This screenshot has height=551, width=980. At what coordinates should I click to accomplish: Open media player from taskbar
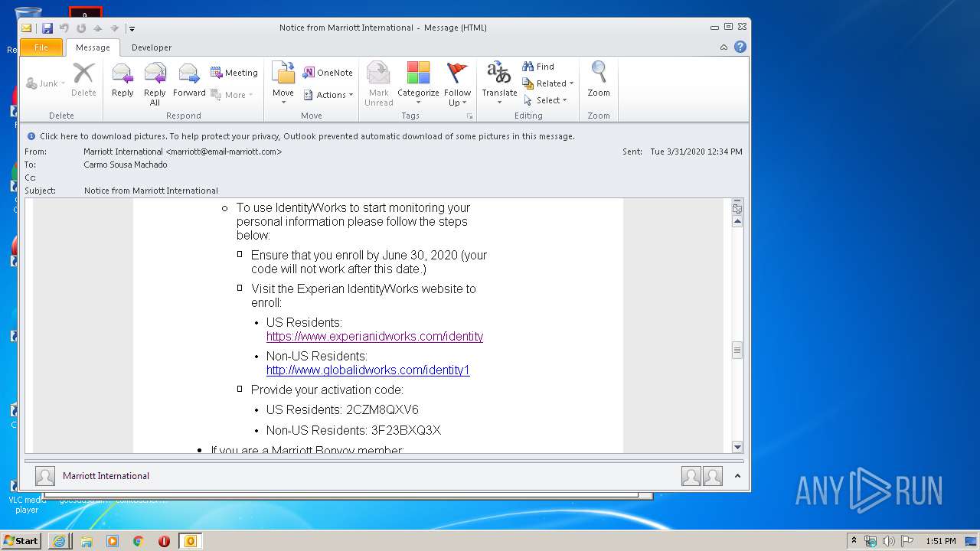tap(113, 541)
